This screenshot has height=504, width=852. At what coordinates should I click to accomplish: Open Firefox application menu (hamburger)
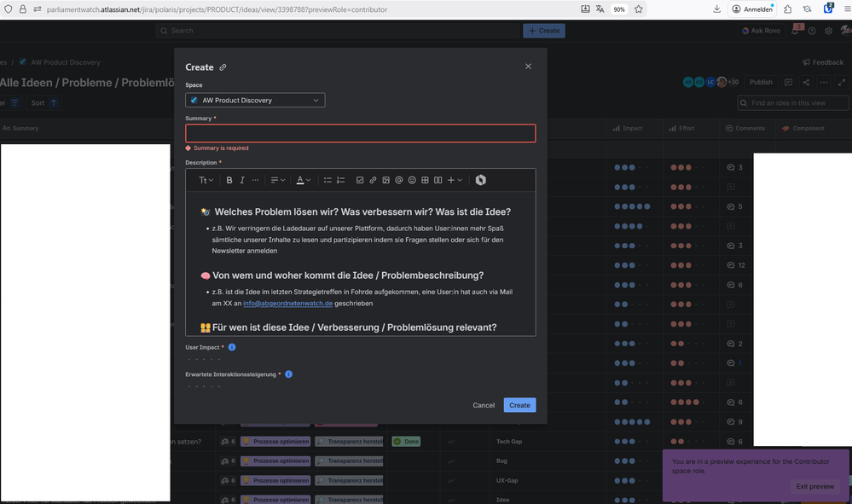pos(847,9)
